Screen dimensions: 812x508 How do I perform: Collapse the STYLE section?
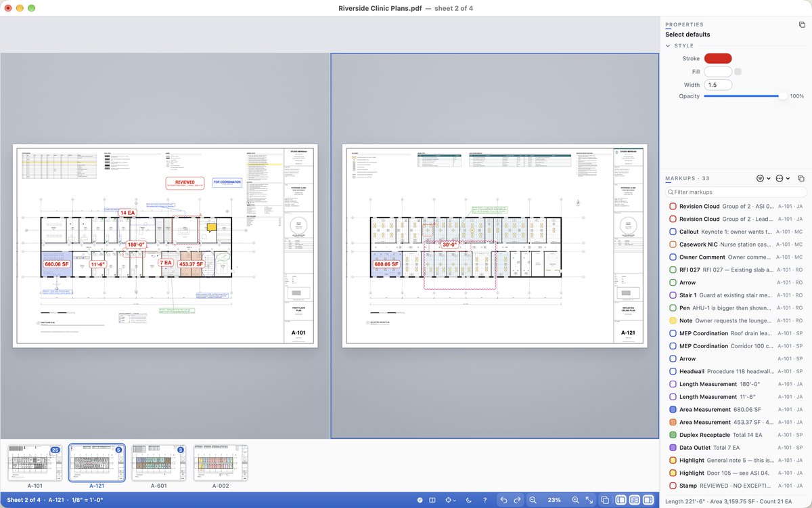coord(669,46)
